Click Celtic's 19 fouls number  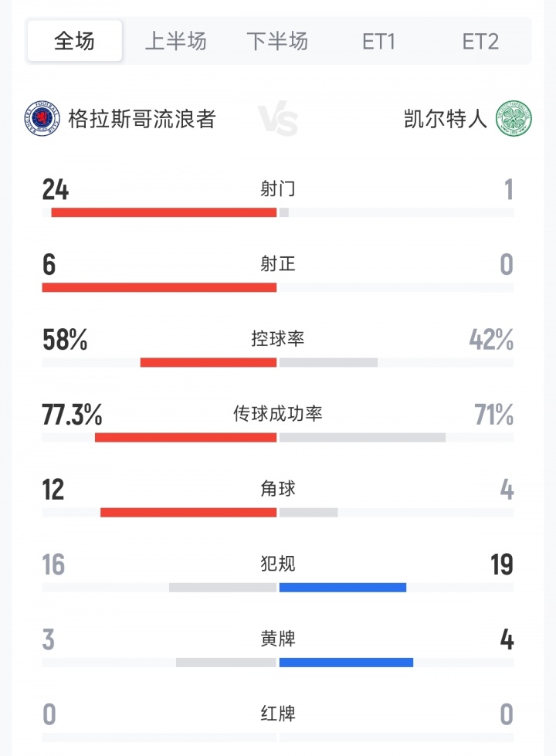coord(501,564)
